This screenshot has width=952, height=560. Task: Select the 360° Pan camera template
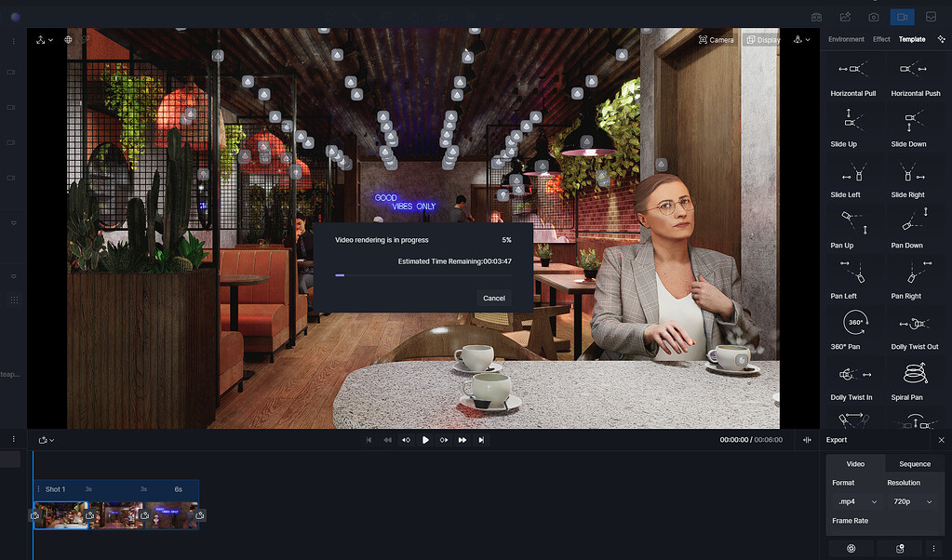click(x=852, y=327)
